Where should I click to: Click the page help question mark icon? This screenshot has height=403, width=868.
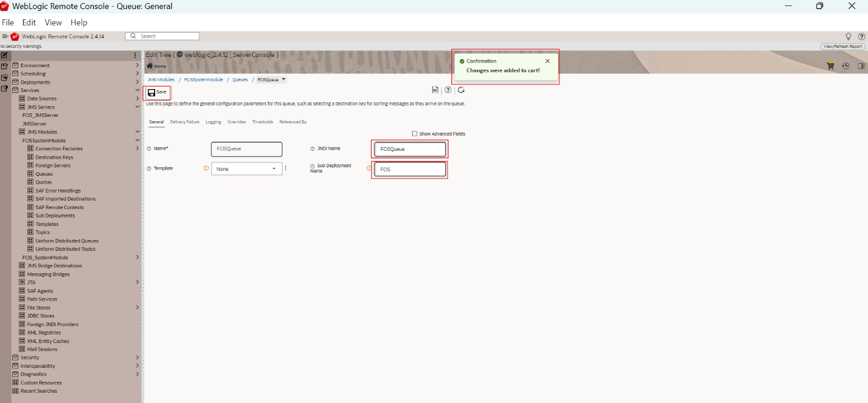(x=448, y=90)
